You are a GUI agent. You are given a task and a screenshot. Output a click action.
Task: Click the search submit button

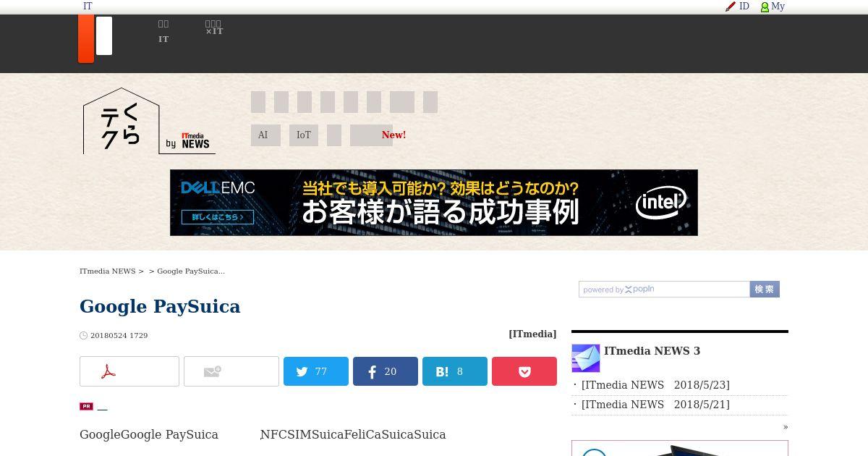pos(765,290)
